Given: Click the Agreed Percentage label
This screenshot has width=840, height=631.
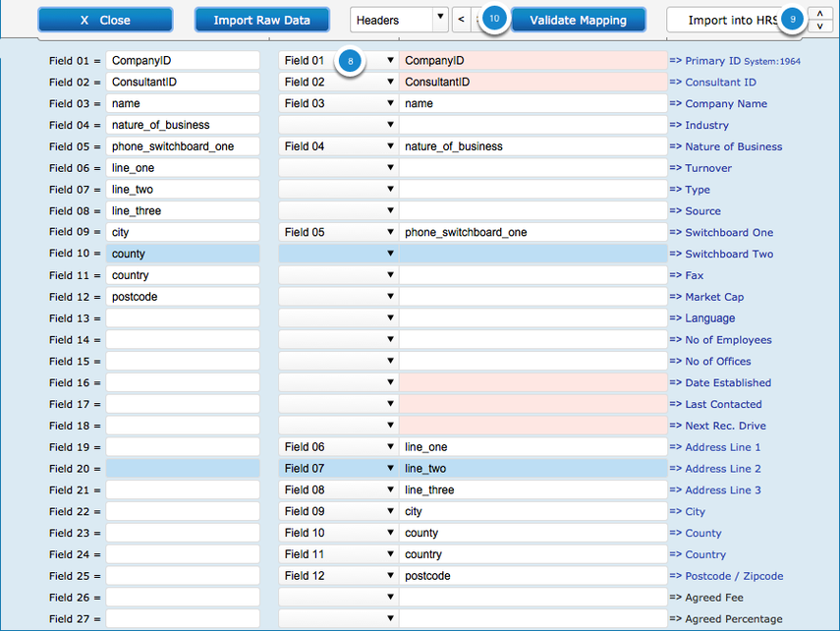Looking at the screenshot, I should [726, 618].
